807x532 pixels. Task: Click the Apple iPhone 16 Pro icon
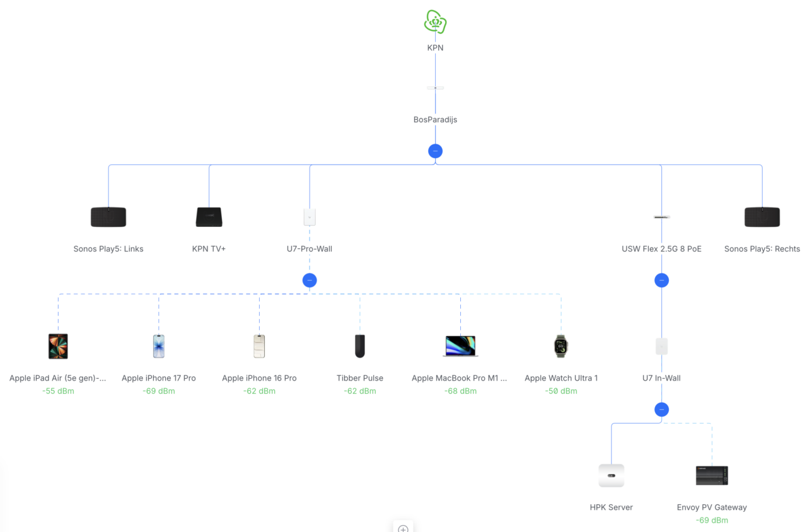point(259,346)
